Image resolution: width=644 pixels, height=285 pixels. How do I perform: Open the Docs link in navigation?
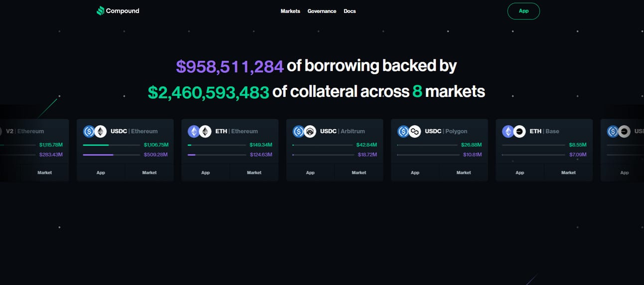tap(350, 11)
